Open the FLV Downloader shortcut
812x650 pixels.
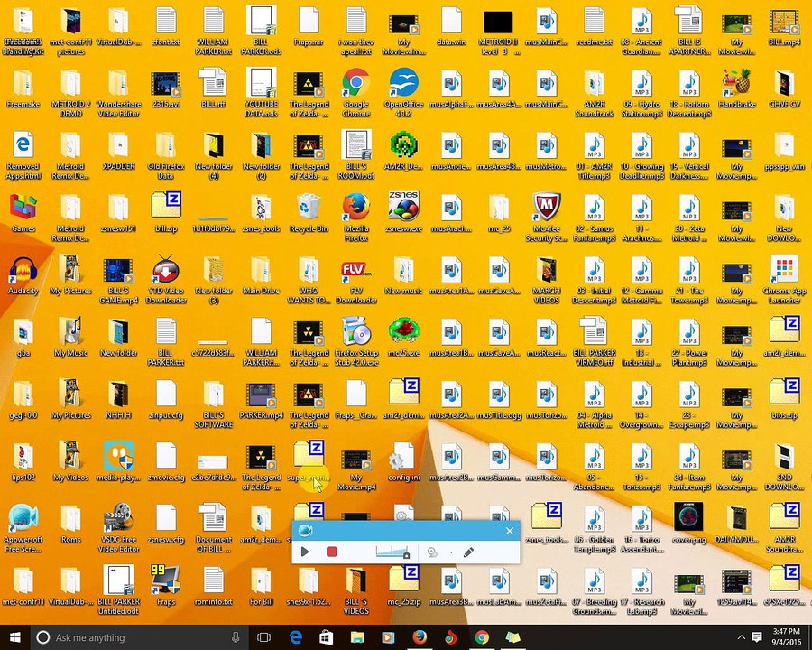point(356,281)
